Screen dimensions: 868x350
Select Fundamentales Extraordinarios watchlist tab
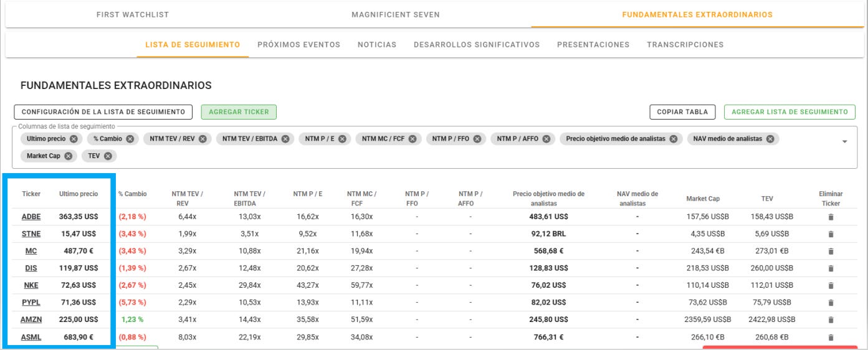pyautogui.click(x=697, y=14)
